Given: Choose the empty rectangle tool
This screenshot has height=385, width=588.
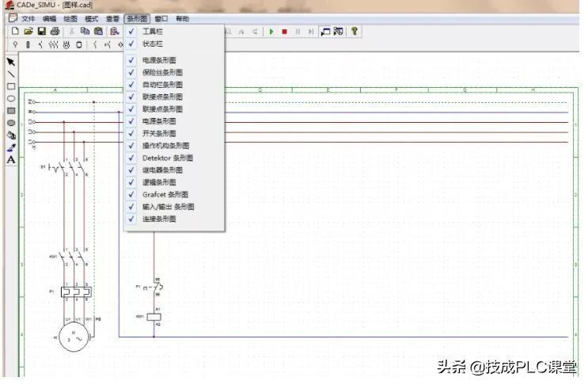Looking at the screenshot, I should click(x=11, y=86).
